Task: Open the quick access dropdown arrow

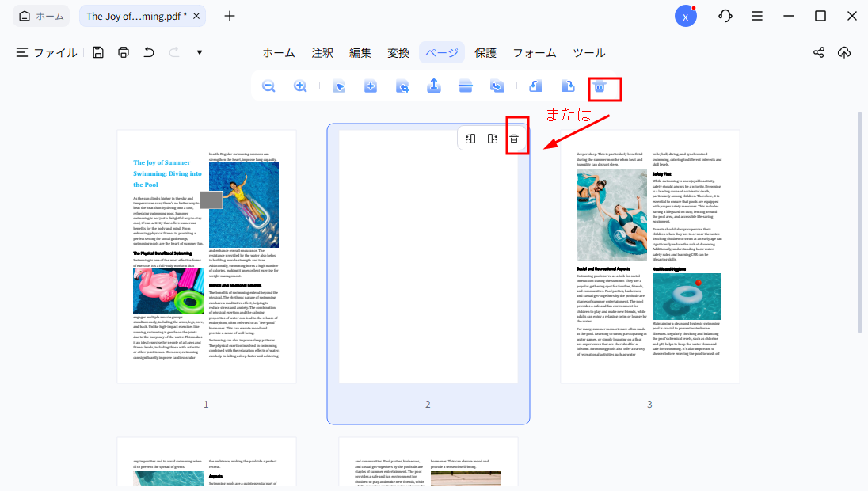Action: point(200,53)
